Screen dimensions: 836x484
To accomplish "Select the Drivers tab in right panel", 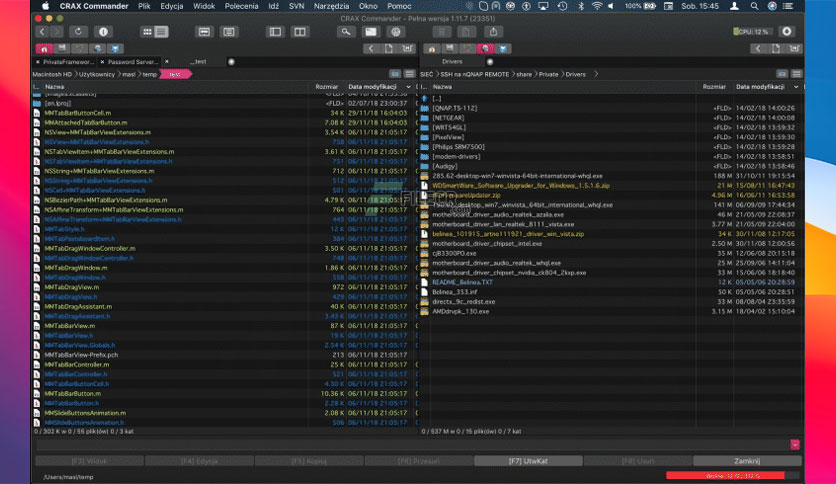I will pos(452,62).
